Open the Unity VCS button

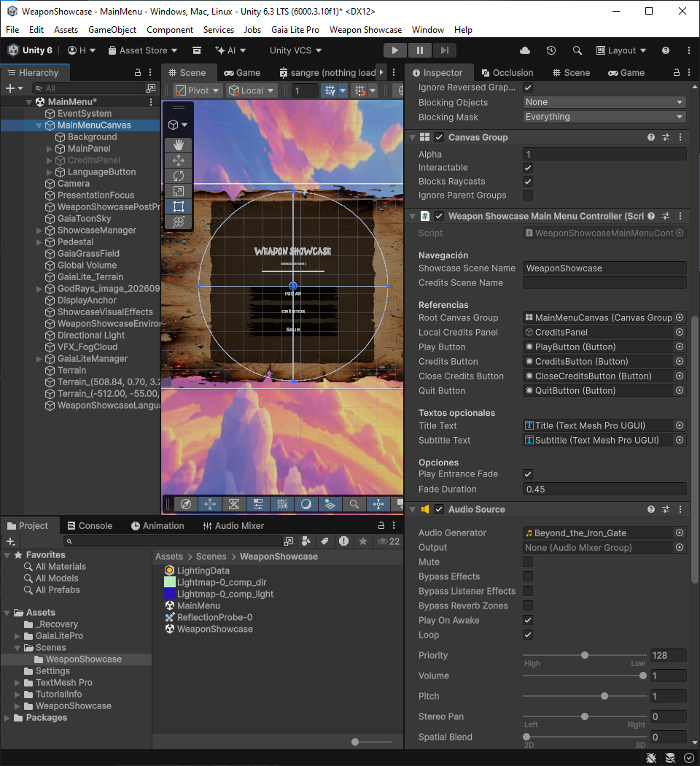click(295, 50)
